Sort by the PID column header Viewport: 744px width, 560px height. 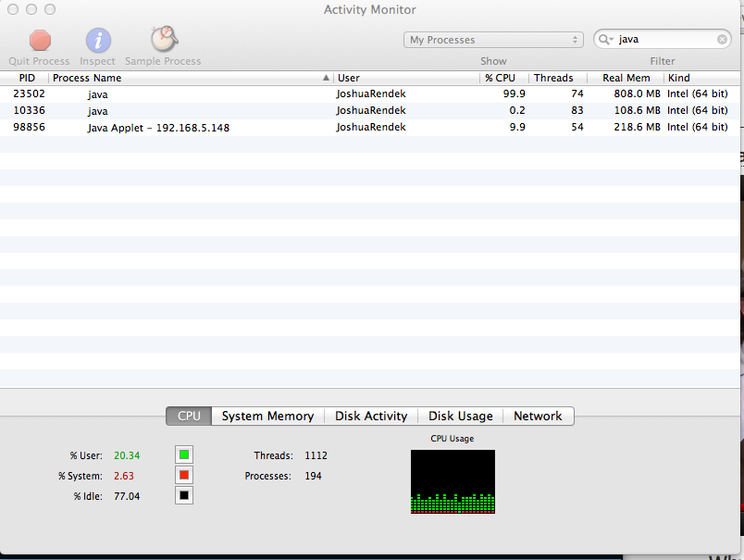tap(27, 78)
